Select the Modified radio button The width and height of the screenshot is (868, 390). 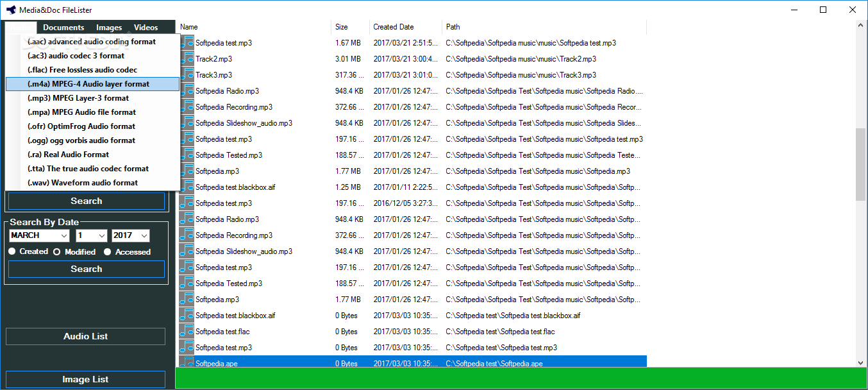57,252
